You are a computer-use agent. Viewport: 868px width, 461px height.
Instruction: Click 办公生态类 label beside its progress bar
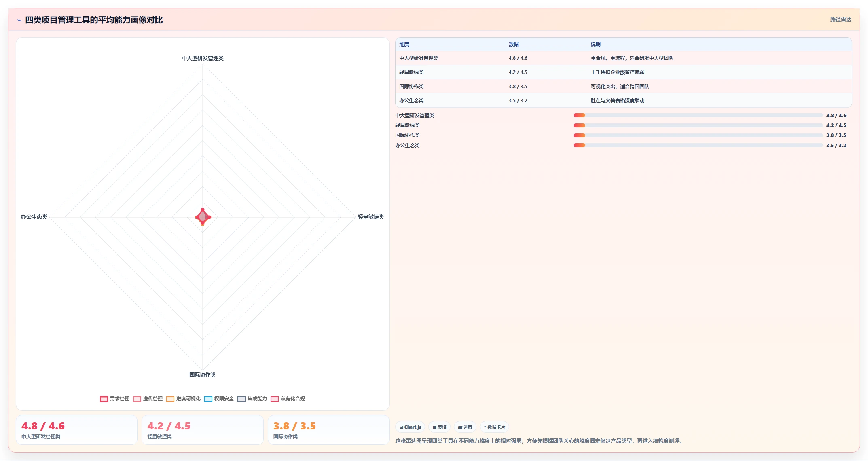(407, 146)
